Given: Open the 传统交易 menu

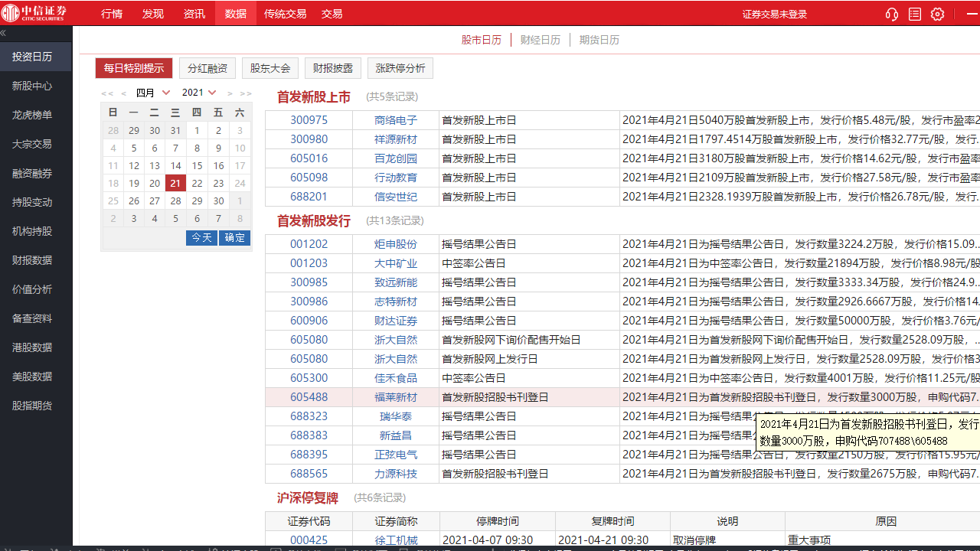Looking at the screenshot, I should tap(286, 13).
